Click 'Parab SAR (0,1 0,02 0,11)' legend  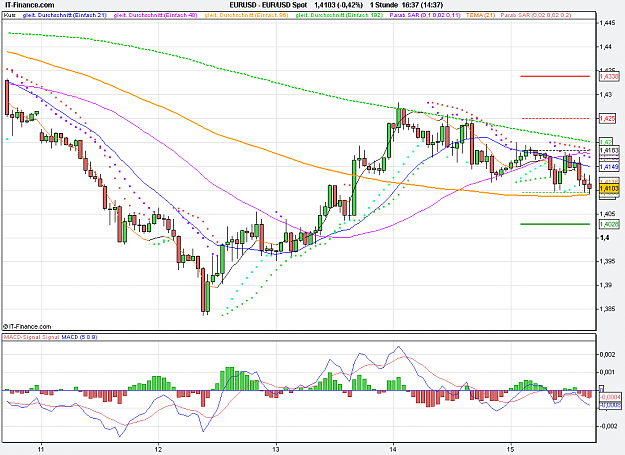pos(425,15)
